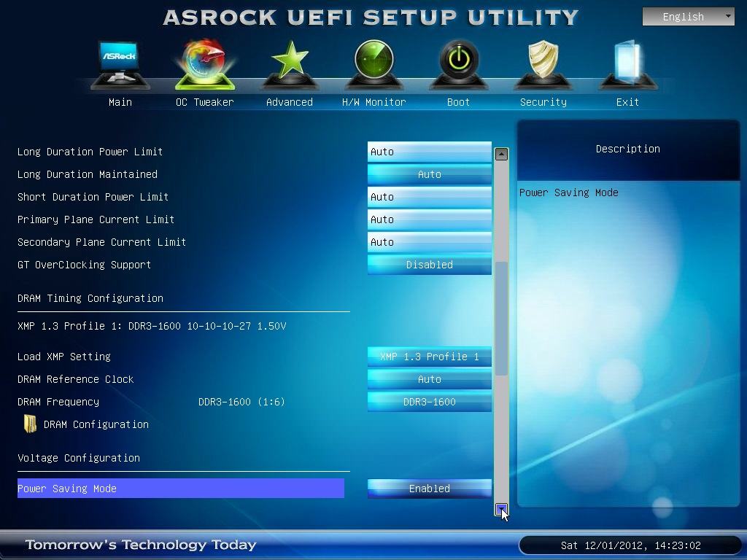
Task: Toggle the Power Saving Mode Enabled option
Action: pyautogui.click(x=429, y=489)
